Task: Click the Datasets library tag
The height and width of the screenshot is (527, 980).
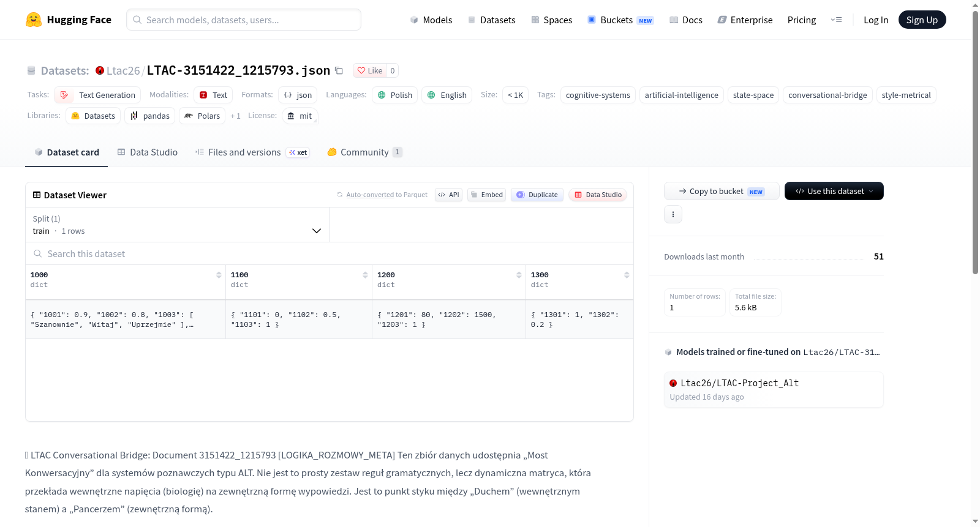Action: (x=93, y=116)
